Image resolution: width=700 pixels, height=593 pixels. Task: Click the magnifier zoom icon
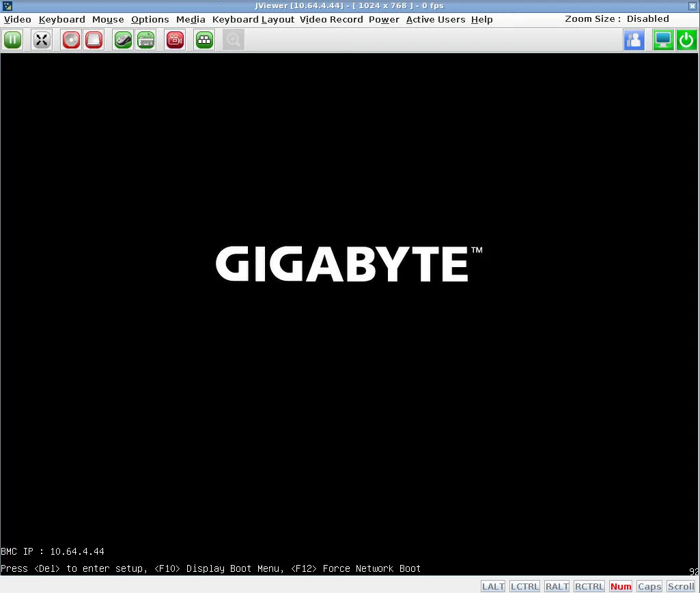234,40
